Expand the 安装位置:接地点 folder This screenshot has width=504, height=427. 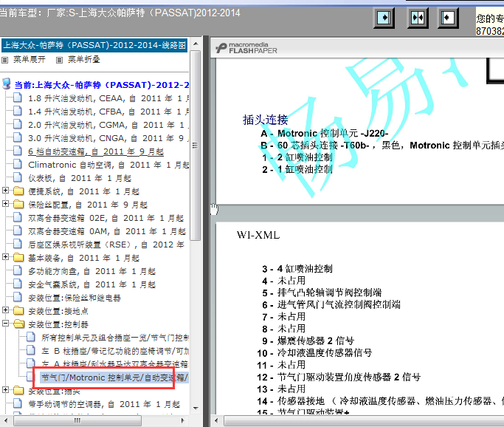[x=5, y=310]
